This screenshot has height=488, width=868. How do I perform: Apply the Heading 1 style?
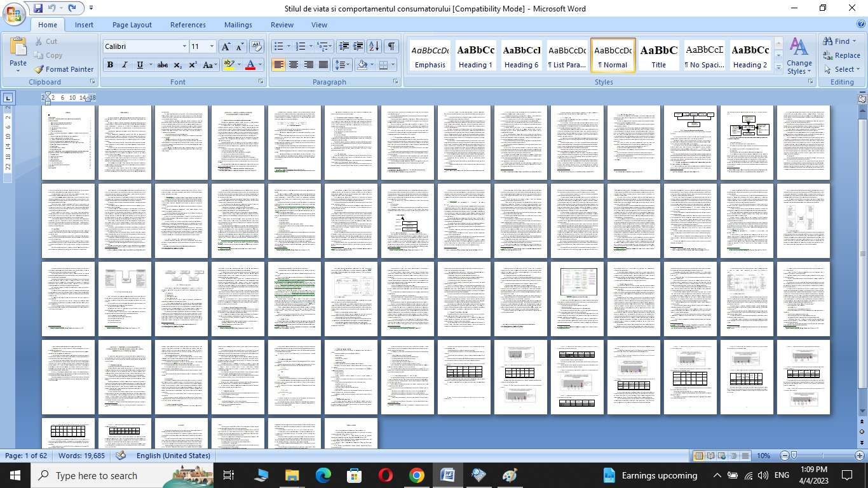pyautogui.click(x=475, y=56)
